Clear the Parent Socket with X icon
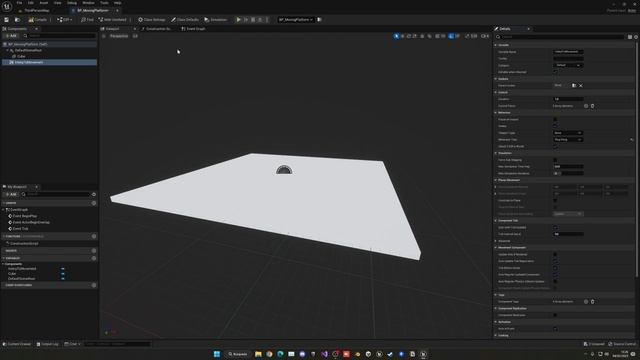The image size is (640, 360). (x=581, y=85)
